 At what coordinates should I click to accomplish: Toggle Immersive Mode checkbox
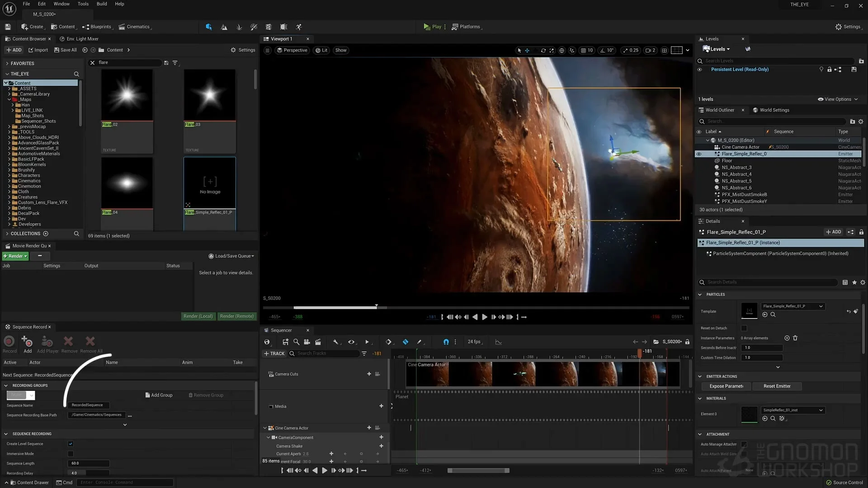coord(71,454)
